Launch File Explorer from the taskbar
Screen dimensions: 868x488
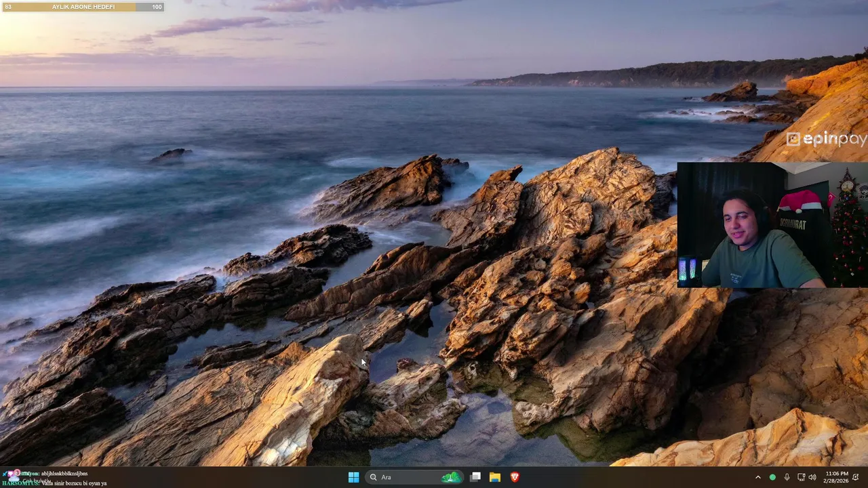[x=495, y=477]
